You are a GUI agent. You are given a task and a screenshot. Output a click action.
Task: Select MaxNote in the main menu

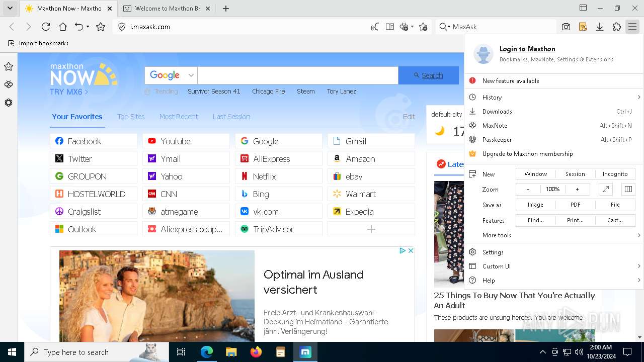(554, 126)
